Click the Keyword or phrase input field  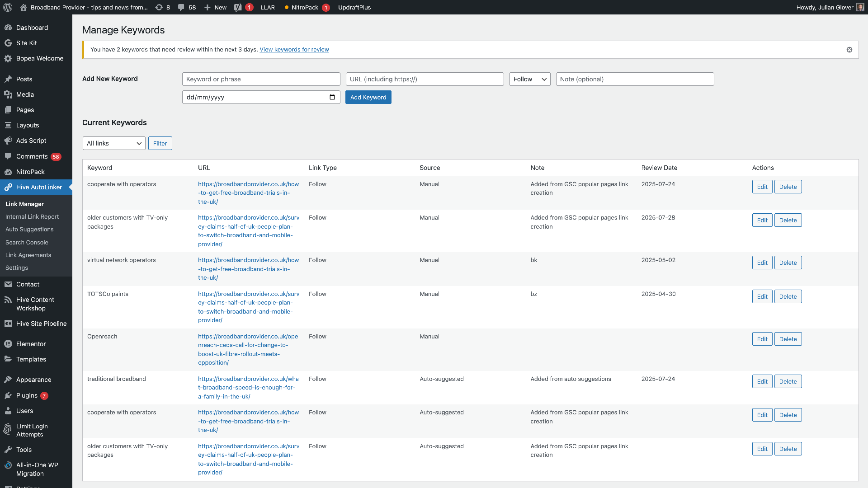coord(261,79)
